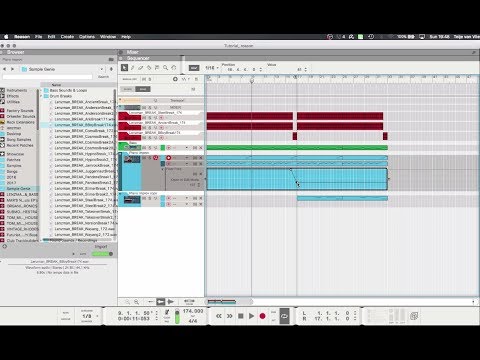Expand the Bass Sounds & Loops folder
Screen dimensions: 480x360
(41, 90)
